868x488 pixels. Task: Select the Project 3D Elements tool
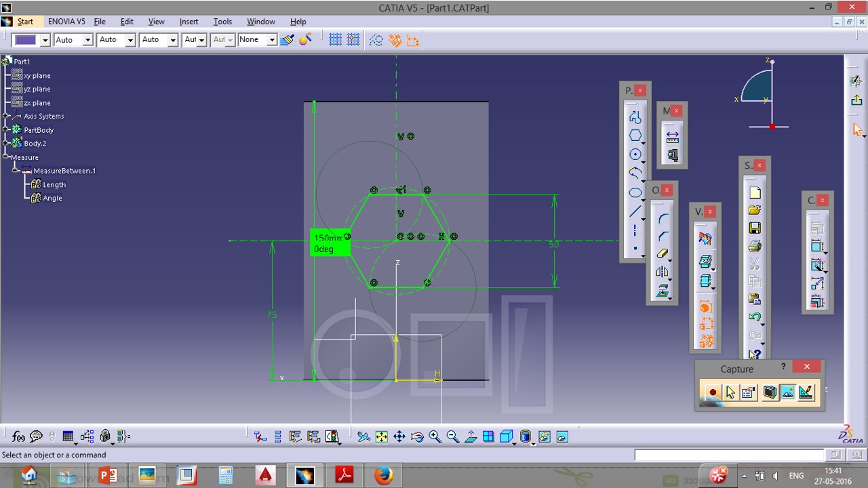[x=663, y=291]
